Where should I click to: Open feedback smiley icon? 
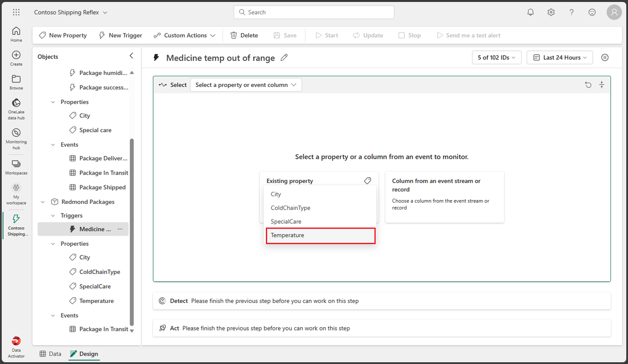pyautogui.click(x=592, y=12)
